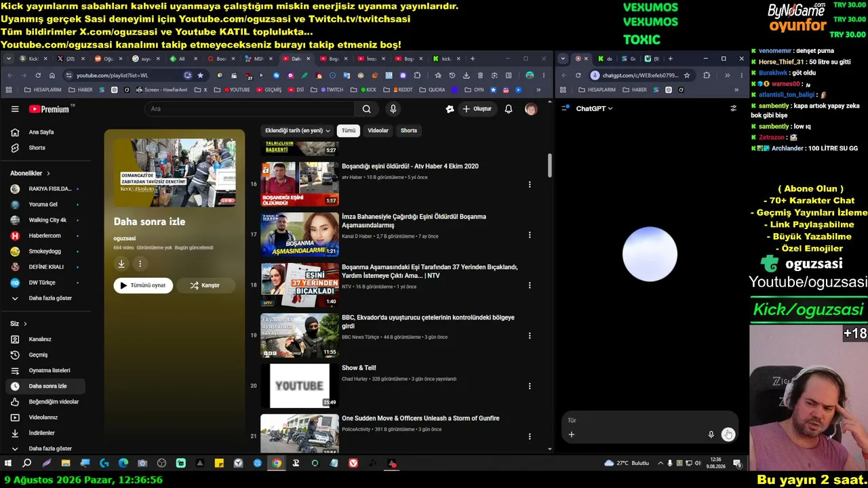Open the DW Türkçe subscription

click(46, 283)
